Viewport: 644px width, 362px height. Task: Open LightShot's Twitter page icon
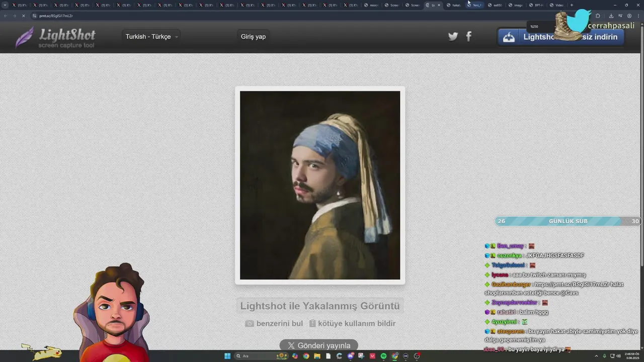point(453,36)
